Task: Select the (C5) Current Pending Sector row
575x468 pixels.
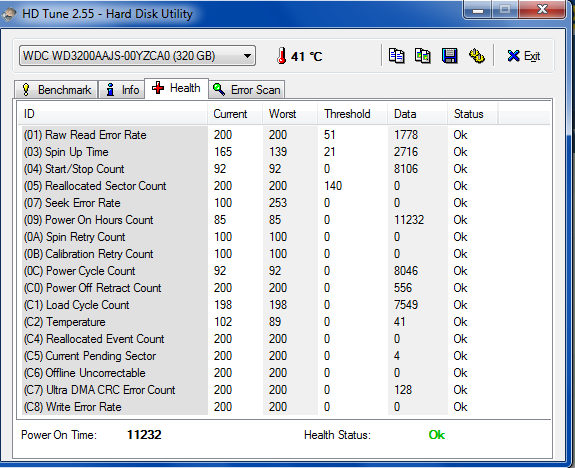Action: [284, 356]
